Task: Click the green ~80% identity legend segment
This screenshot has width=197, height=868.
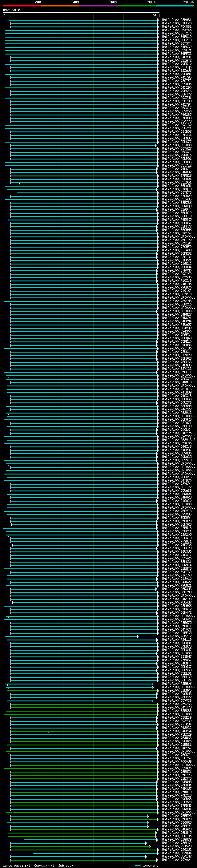Action: [x=137, y=6]
